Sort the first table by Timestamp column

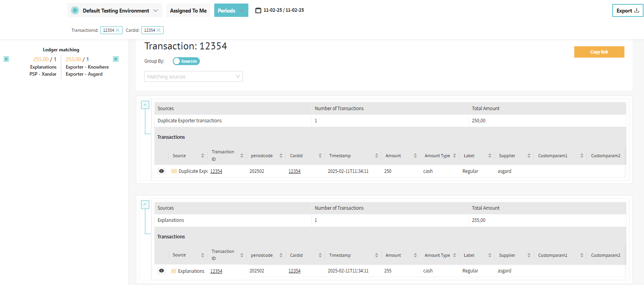(x=376, y=156)
